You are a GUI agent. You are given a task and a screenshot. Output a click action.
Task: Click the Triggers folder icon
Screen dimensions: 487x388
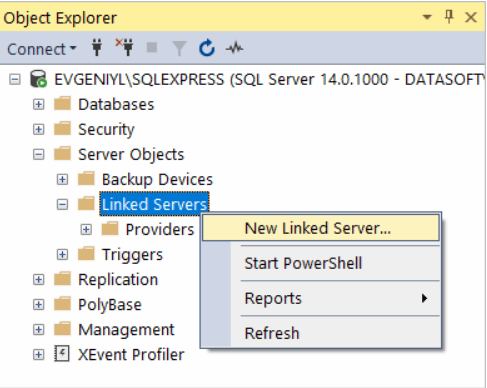coord(86,254)
